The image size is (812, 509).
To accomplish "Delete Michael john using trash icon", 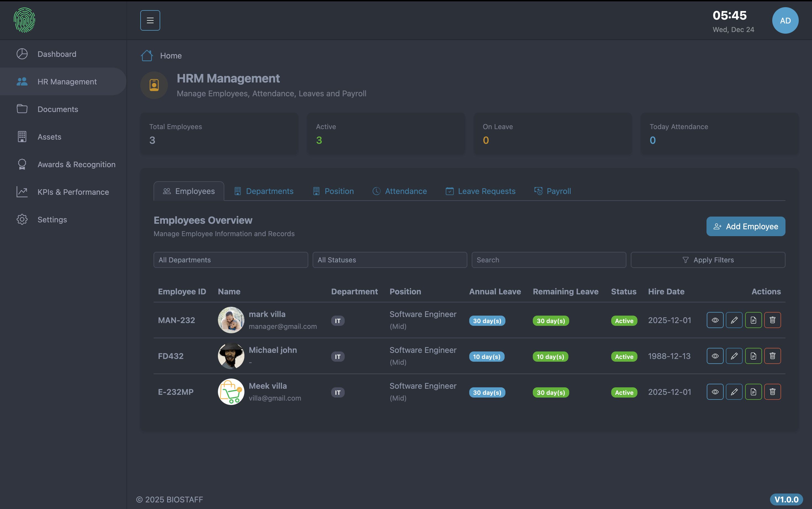I will coord(772,356).
